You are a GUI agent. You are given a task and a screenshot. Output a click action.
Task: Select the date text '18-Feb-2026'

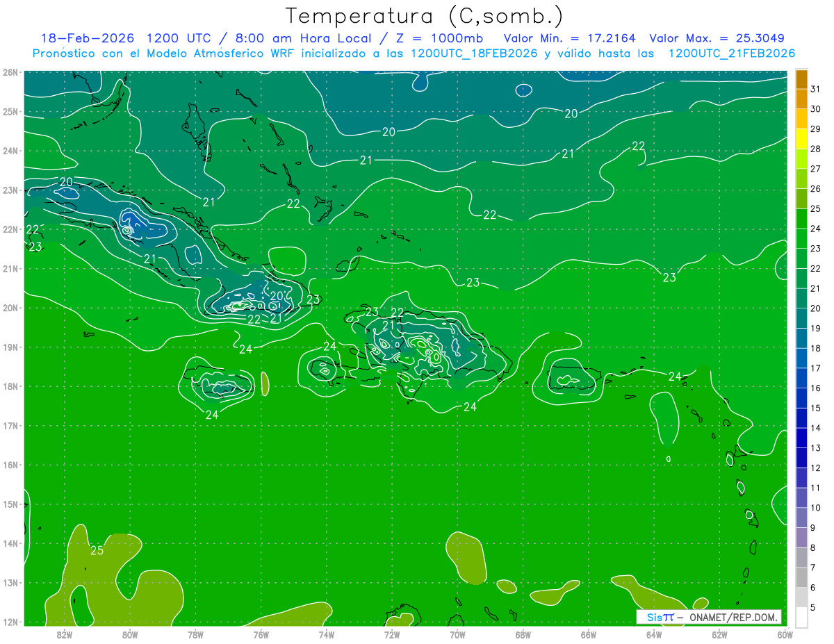(x=87, y=38)
